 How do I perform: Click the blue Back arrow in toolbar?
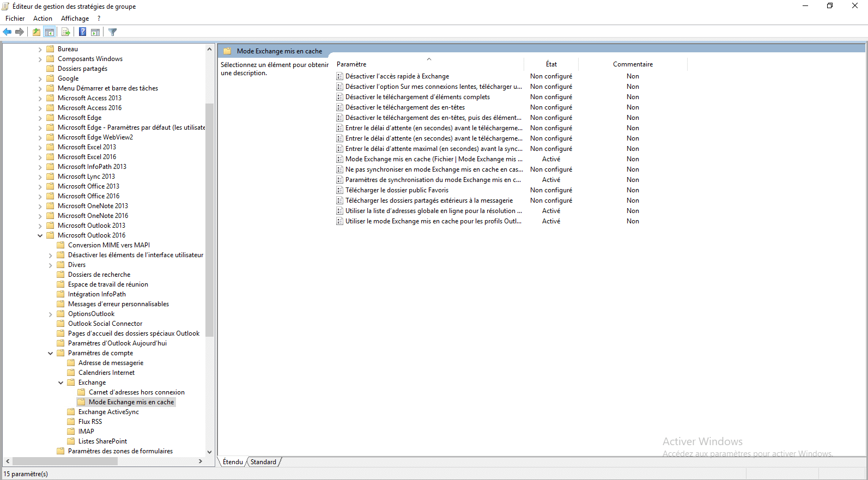tap(7, 32)
